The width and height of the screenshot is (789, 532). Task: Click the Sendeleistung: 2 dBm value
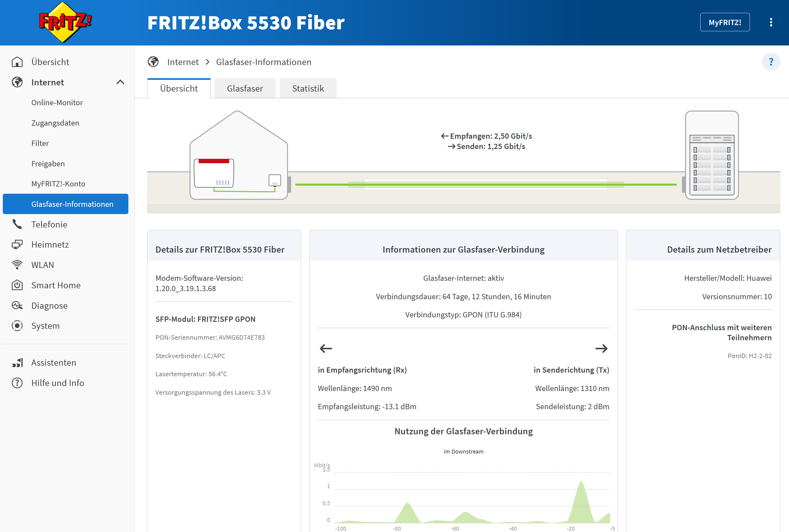click(573, 406)
